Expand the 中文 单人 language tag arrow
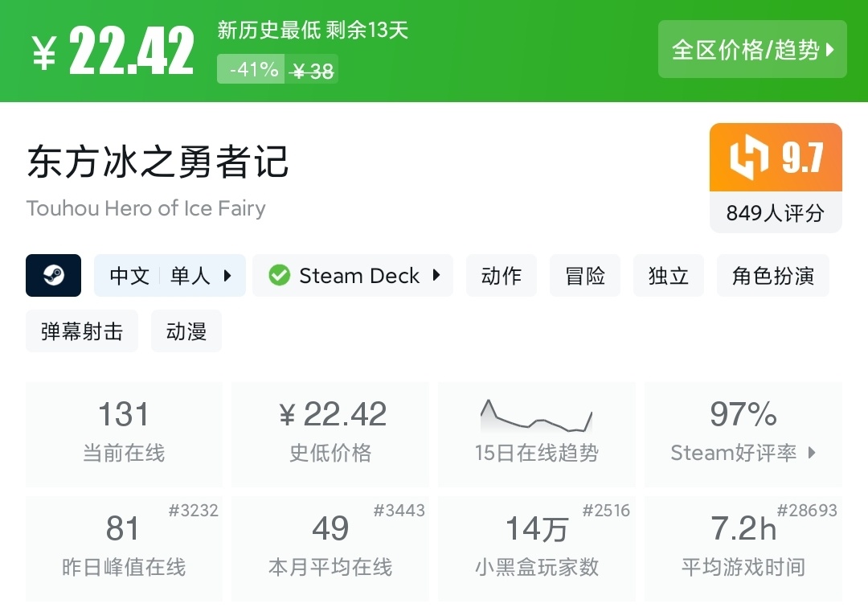The image size is (868, 612). pos(227,276)
